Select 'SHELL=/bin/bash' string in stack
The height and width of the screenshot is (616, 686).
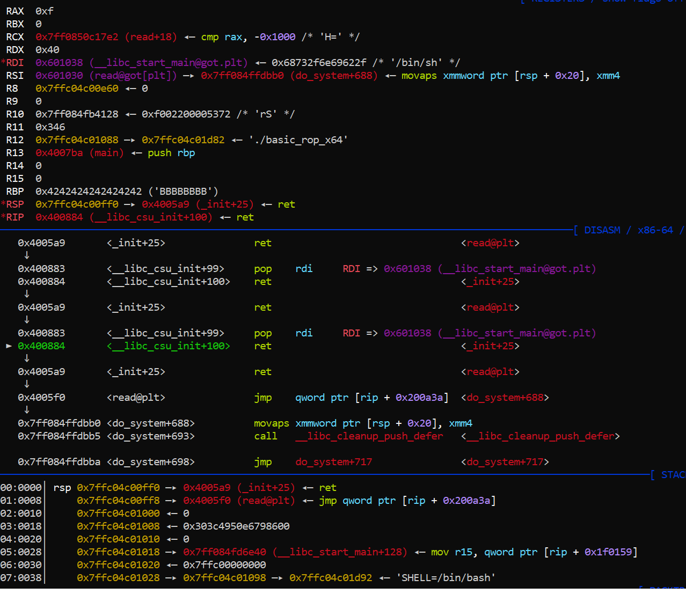[x=446, y=578]
